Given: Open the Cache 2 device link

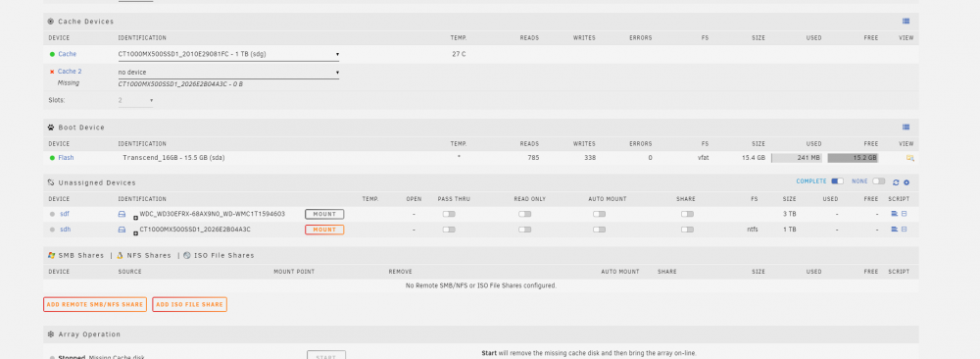Looking at the screenshot, I should 70,72.
